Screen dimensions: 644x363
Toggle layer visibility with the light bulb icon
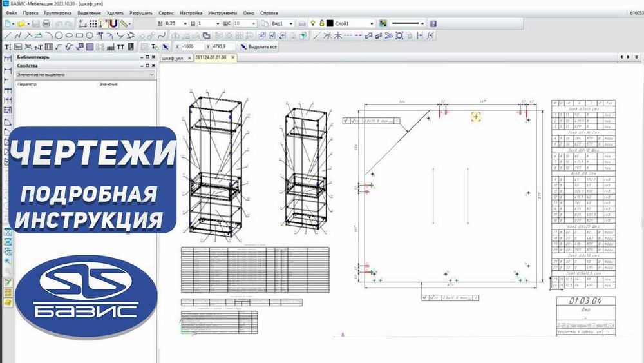pyautogui.click(x=313, y=23)
